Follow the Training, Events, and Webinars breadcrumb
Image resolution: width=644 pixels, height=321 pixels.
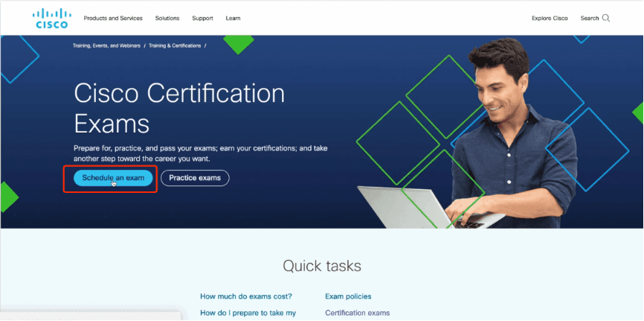point(106,45)
